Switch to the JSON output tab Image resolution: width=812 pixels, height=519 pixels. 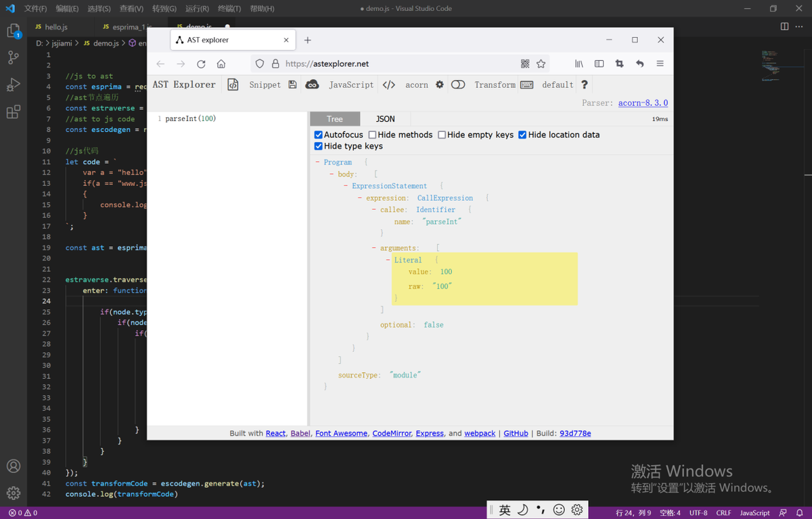[x=385, y=119]
